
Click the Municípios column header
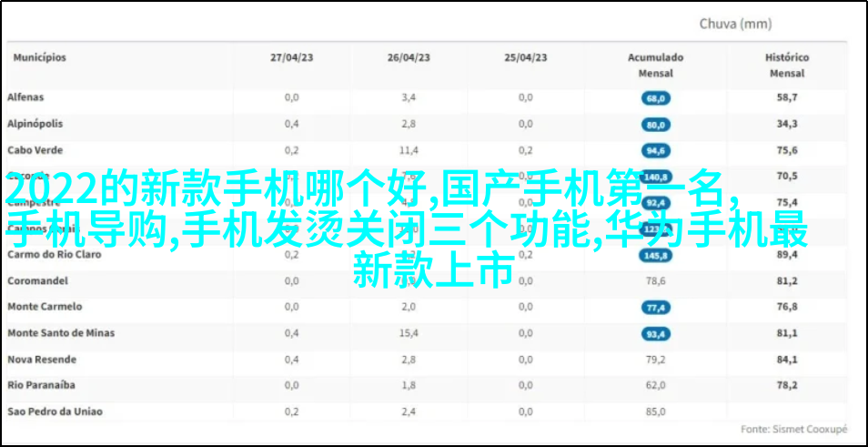(x=40, y=57)
